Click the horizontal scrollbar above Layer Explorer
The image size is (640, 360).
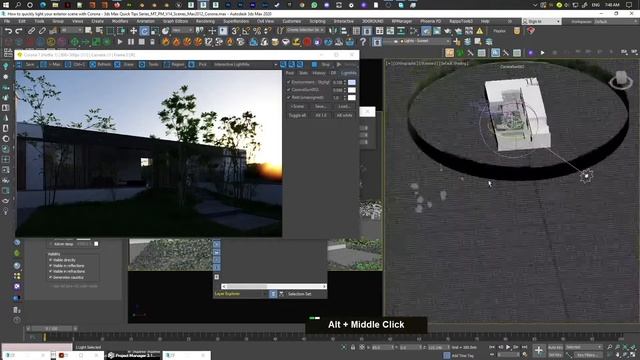(274, 287)
